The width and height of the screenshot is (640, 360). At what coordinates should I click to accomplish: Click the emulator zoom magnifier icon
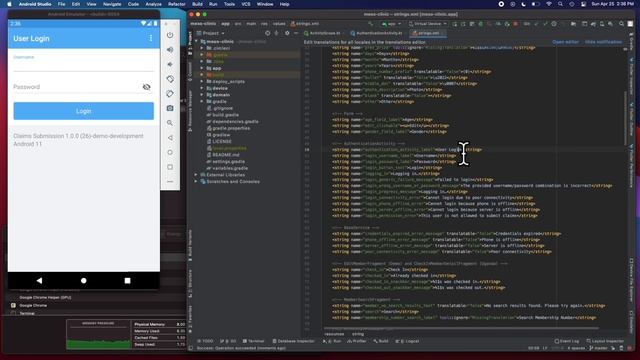coord(170,123)
